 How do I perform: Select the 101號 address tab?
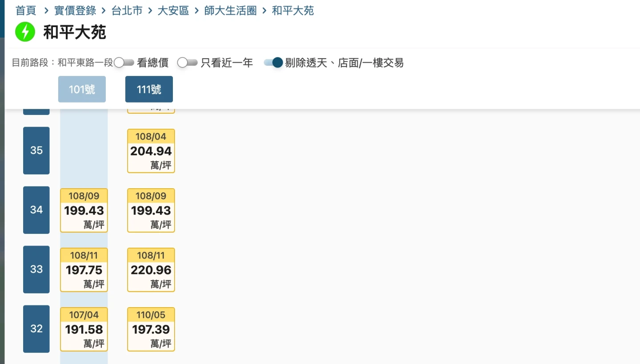[x=82, y=89]
